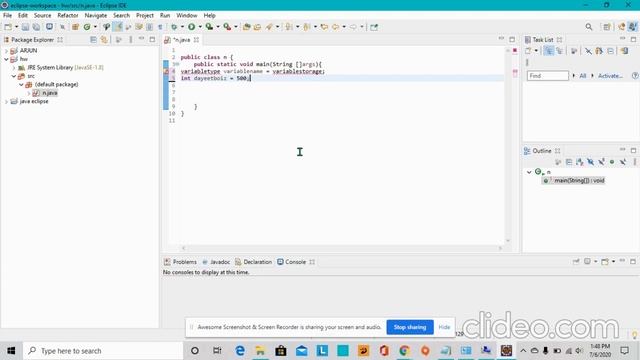Image resolution: width=640 pixels, height=360 pixels.
Task: Toggle Sort alphabetically in Outline toolbar
Action: point(580,162)
